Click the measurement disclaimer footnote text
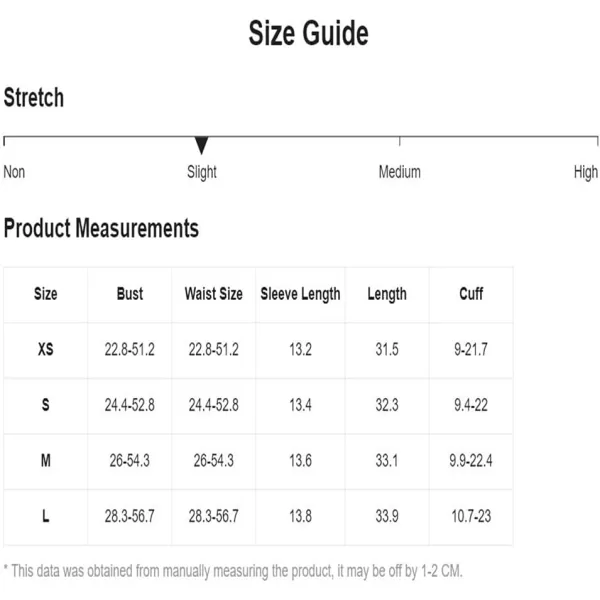 click(233, 571)
